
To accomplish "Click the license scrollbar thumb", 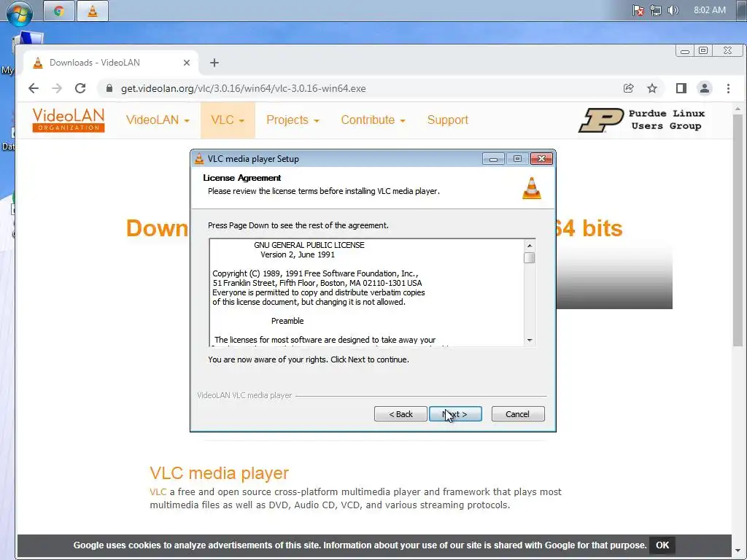I will click(x=530, y=257).
